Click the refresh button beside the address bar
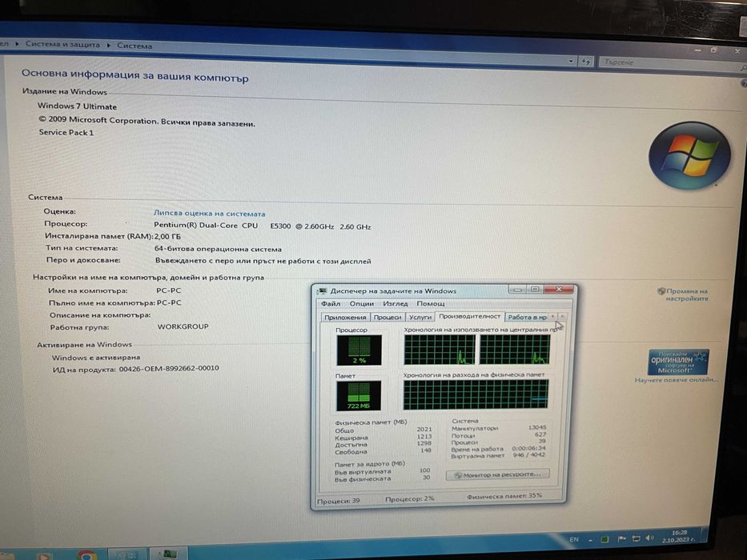 click(x=585, y=62)
